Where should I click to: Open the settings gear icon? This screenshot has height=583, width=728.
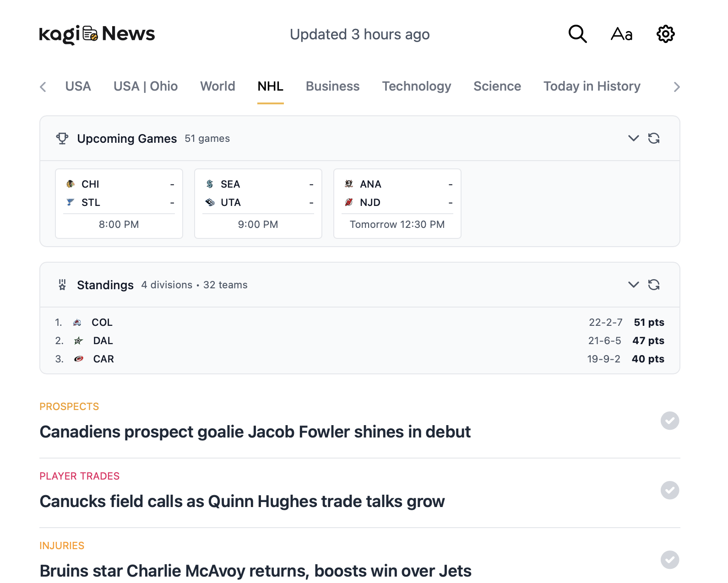[x=665, y=34]
